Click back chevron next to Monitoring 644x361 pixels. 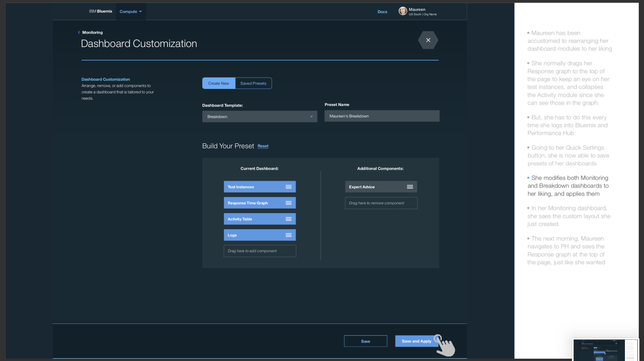79,32
